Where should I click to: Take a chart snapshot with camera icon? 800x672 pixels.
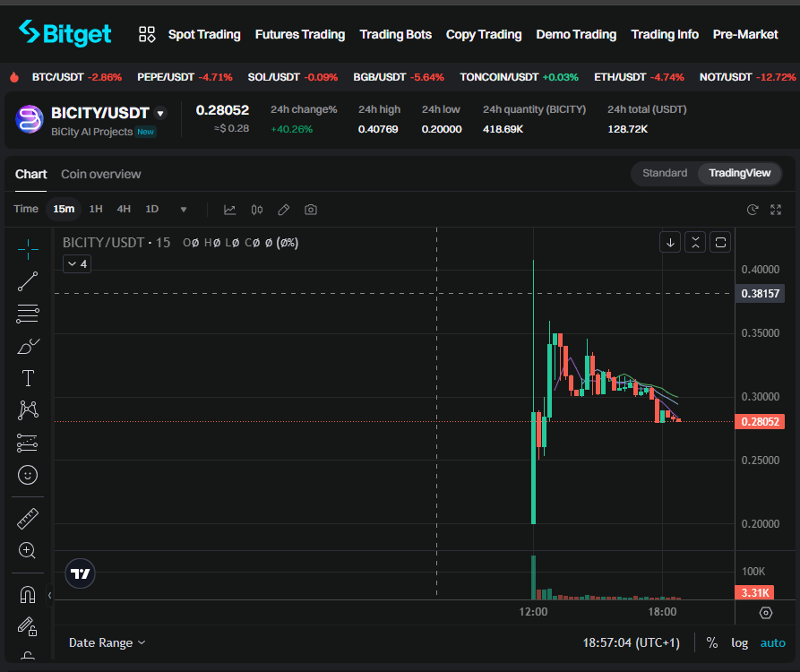311,210
